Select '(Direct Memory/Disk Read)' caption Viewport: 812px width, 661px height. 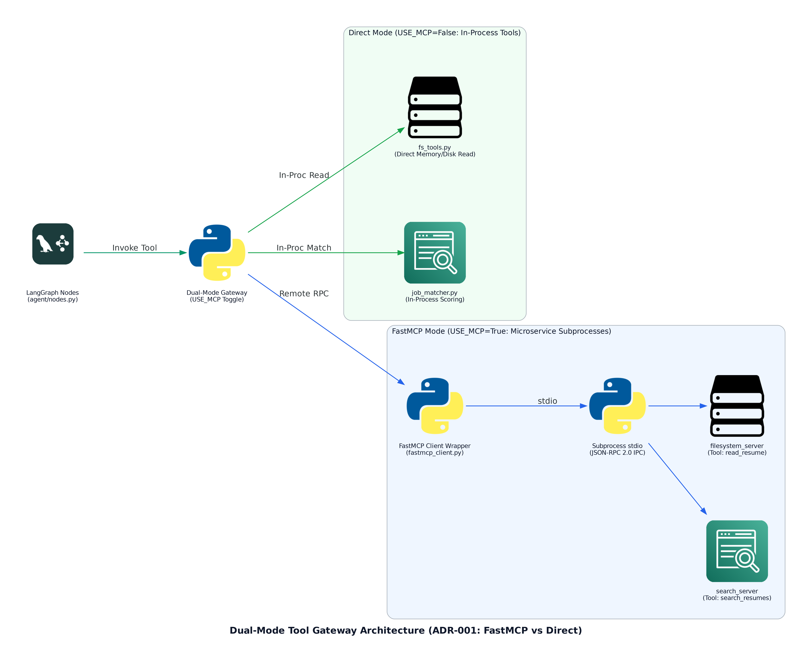(435, 154)
